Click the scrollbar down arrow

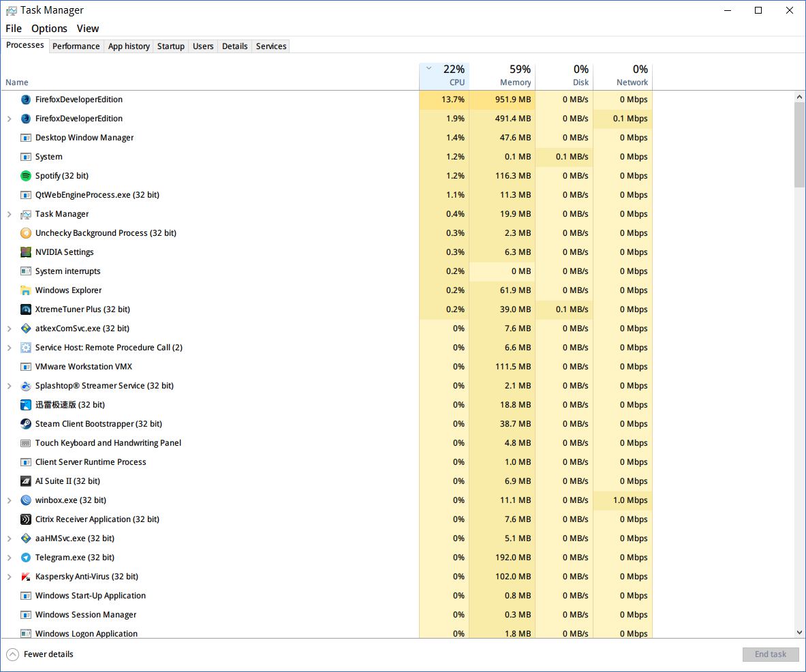[799, 633]
